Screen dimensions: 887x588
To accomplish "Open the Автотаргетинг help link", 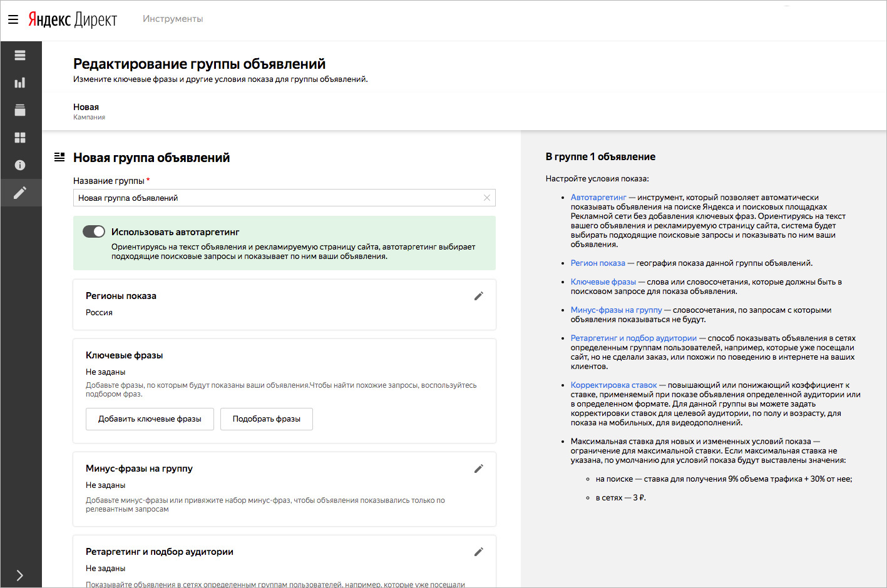I will (x=598, y=197).
